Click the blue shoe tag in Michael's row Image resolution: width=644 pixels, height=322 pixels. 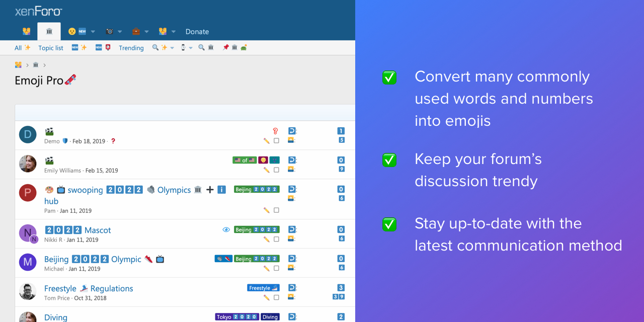(x=223, y=259)
